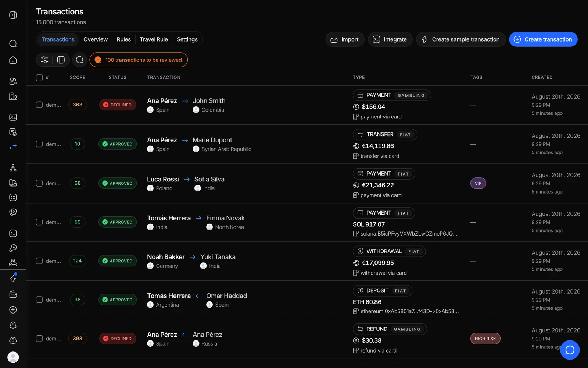Image resolution: width=588 pixels, height=368 pixels.
Task: Open notifications bell in the sidebar
Action: tap(13, 325)
